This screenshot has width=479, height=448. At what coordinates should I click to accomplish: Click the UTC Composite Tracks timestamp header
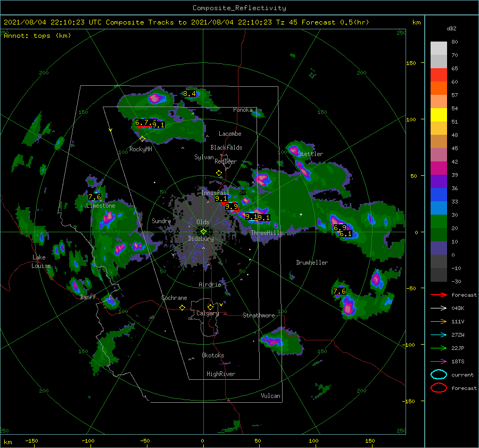click(x=186, y=22)
